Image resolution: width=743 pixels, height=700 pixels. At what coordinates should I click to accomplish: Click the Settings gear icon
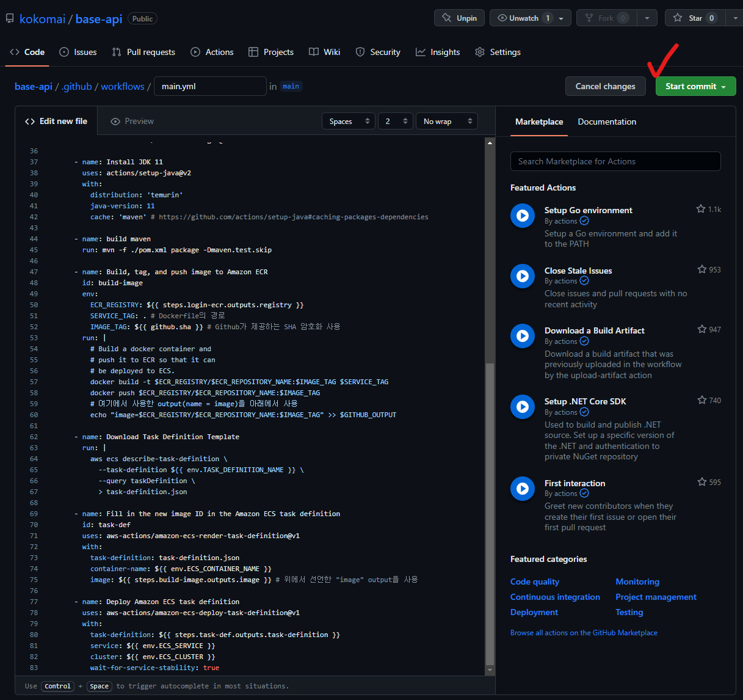tap(480, 52)
